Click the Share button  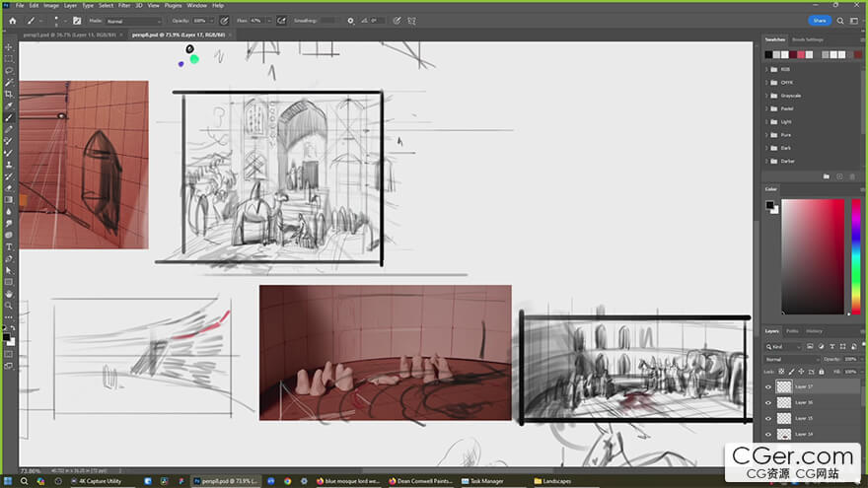coord(820,20)
